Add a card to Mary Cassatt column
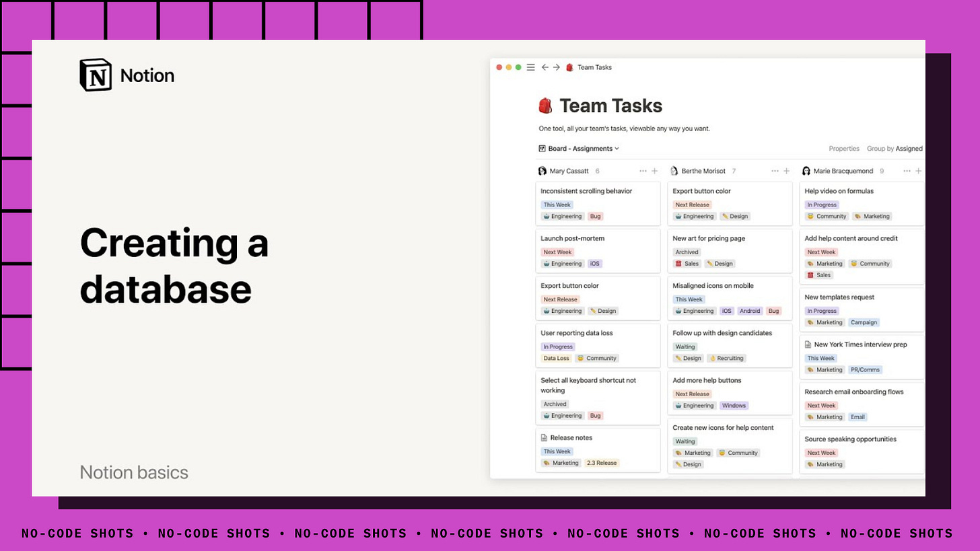This screenshot has width=980, height=551. tap(654, 171)
